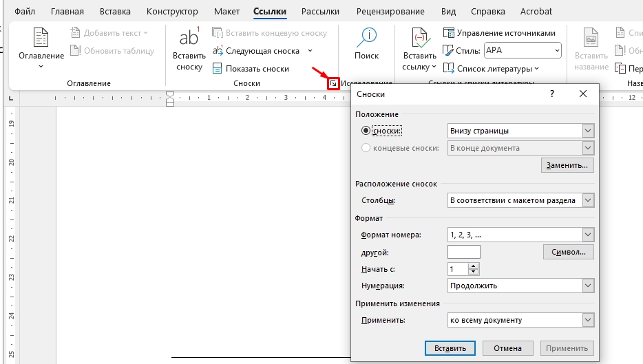Open Управление источниками
643x364 pixels.
tap(500, 33)
